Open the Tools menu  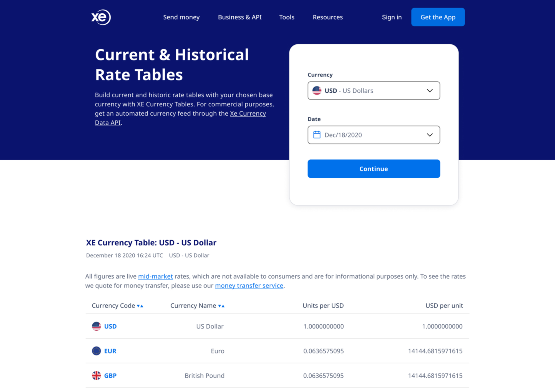tap(287, 17)
